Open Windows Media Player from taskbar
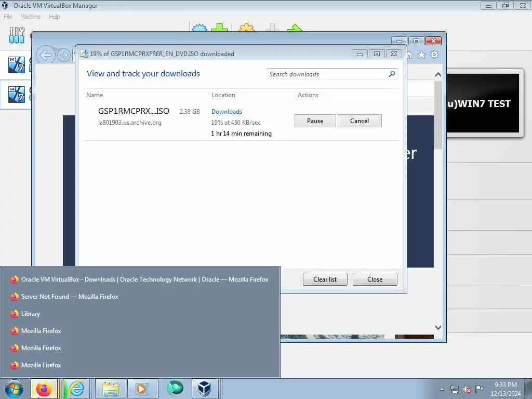This screenshot has width=532, height=399. pos(142,389)
